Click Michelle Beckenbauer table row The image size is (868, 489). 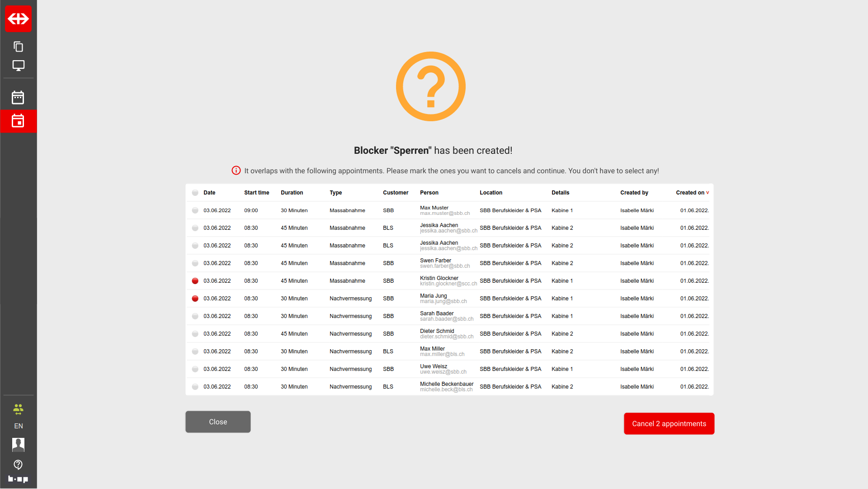click(x=446, y=387)
